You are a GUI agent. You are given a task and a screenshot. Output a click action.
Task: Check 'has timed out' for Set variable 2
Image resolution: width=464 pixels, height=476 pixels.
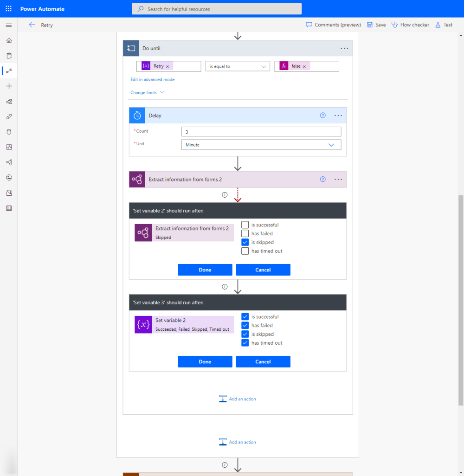(245, 251)
